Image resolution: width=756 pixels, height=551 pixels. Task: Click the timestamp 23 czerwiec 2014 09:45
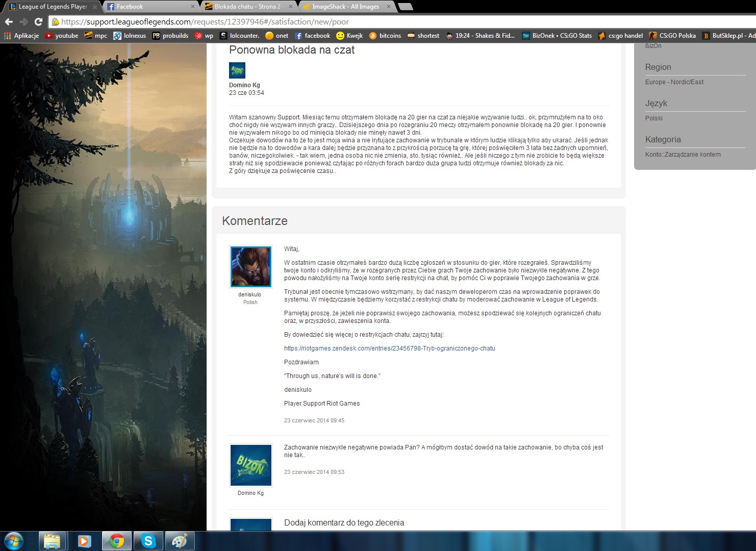(x=314, y=421)
